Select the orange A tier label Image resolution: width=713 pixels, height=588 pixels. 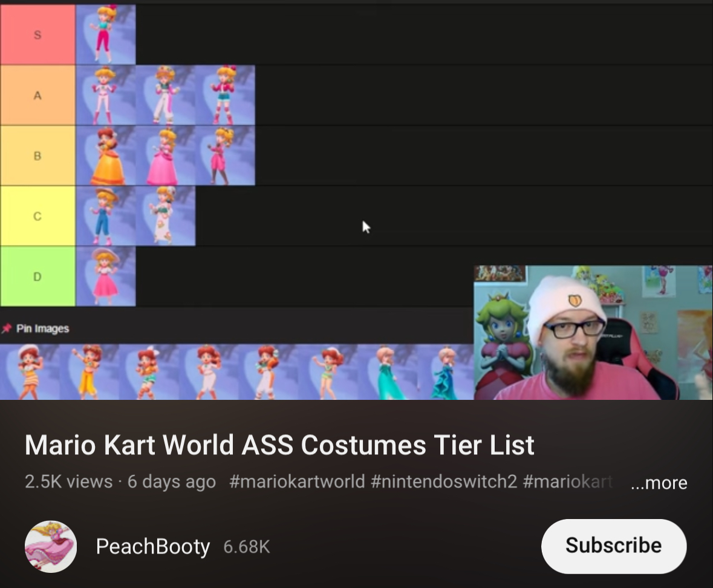coord(37,95)
